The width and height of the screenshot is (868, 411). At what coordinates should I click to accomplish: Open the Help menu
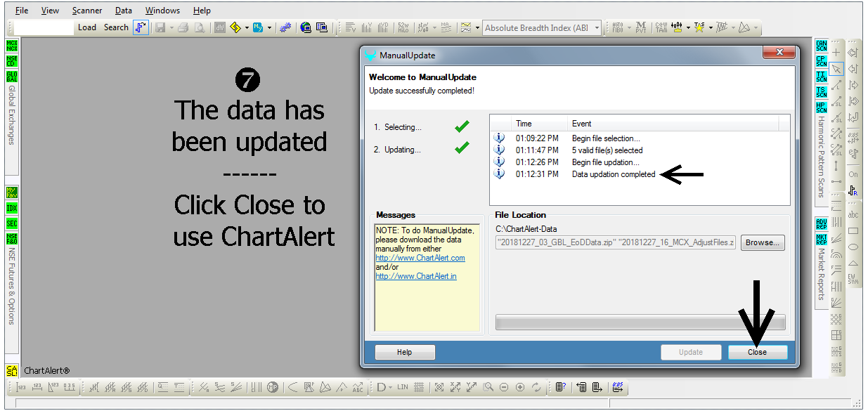pyautogui.click(x=202, y=11)
